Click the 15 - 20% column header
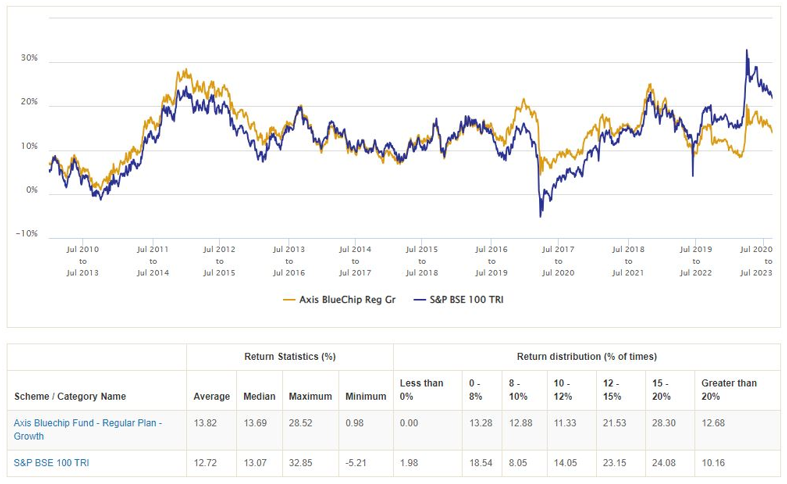787x484 pixels. [x=661, y=390]
